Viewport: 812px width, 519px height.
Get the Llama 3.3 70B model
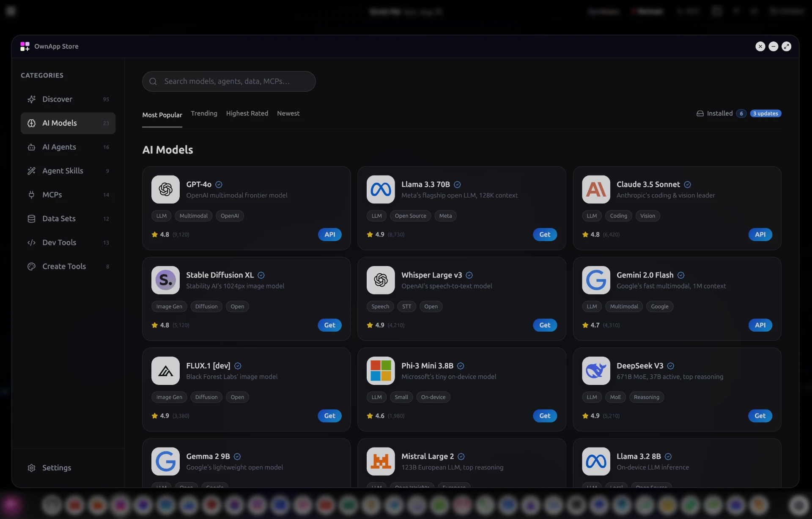click(x=545, y=234)
